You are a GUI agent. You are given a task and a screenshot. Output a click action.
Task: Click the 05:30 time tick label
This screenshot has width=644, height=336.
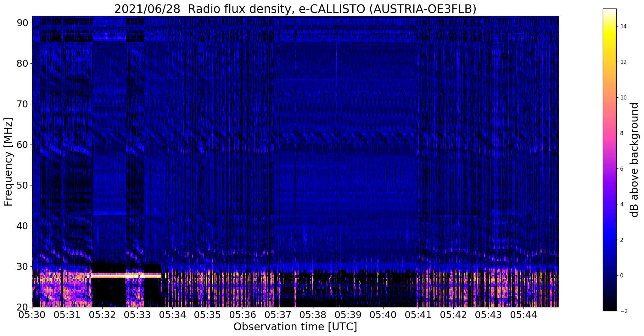(32, 315)
